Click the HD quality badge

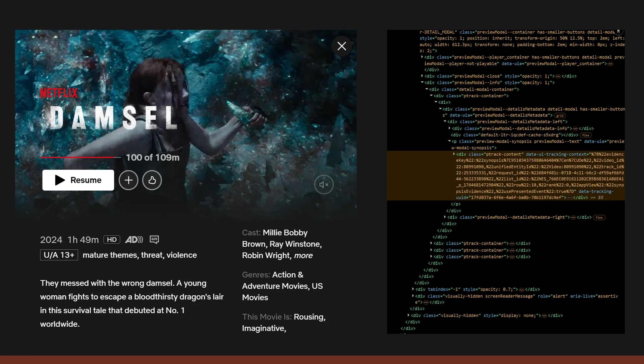coord(112,239)
